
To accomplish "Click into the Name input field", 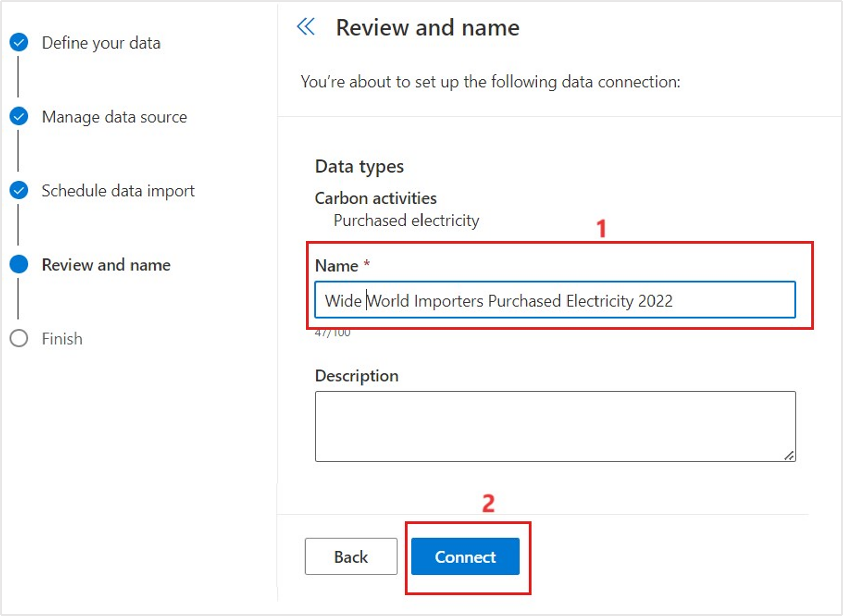I will [x=555, y=300].
